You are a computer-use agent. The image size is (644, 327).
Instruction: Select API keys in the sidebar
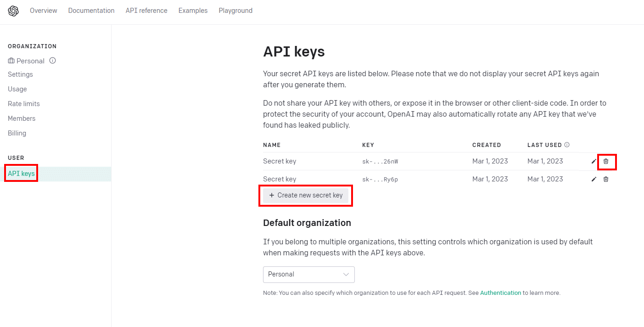pyautogui.click(x=21, y=174)
